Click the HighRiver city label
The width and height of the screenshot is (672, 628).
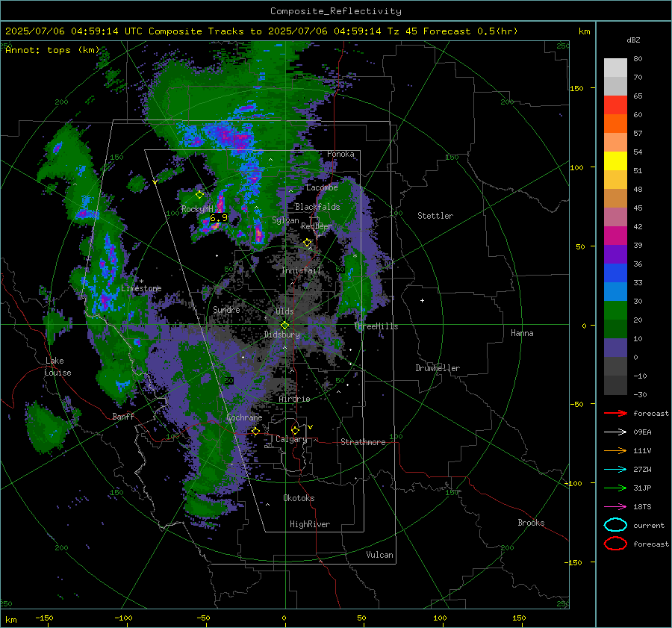pos(310,524)
